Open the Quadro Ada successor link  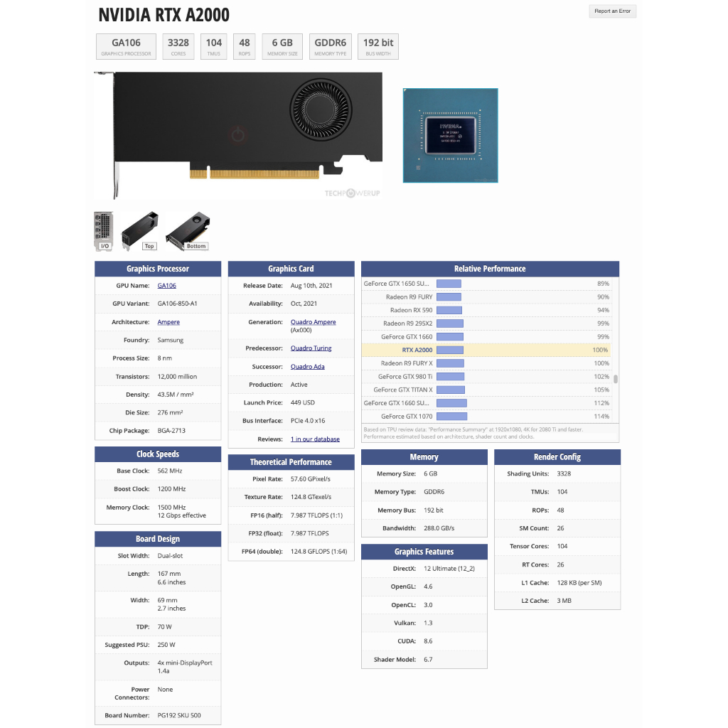[306, 367]
